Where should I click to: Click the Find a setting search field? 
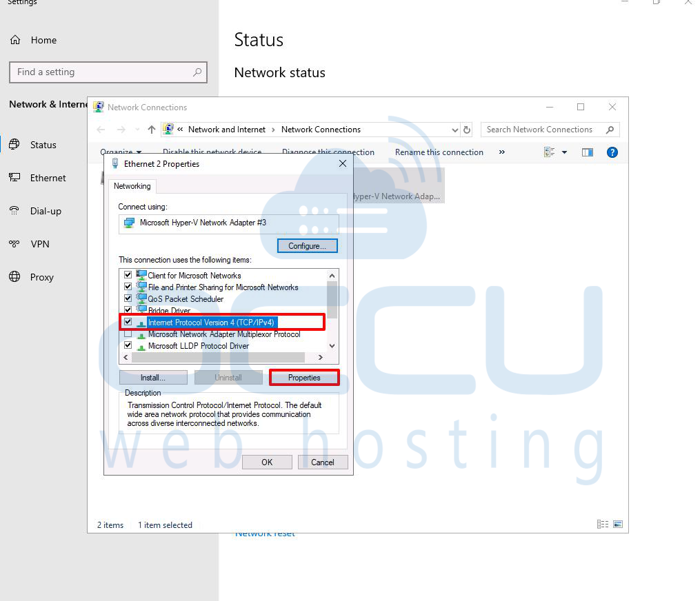[108, 72]
